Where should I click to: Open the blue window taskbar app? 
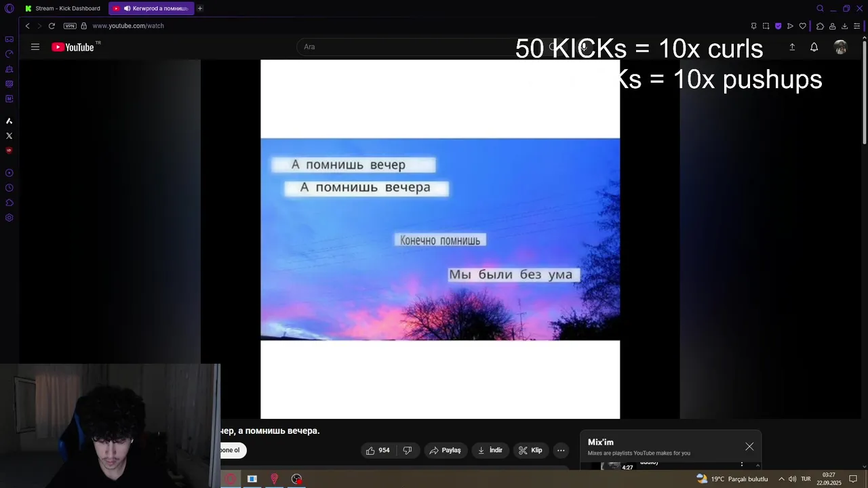(x=252, y=479)
